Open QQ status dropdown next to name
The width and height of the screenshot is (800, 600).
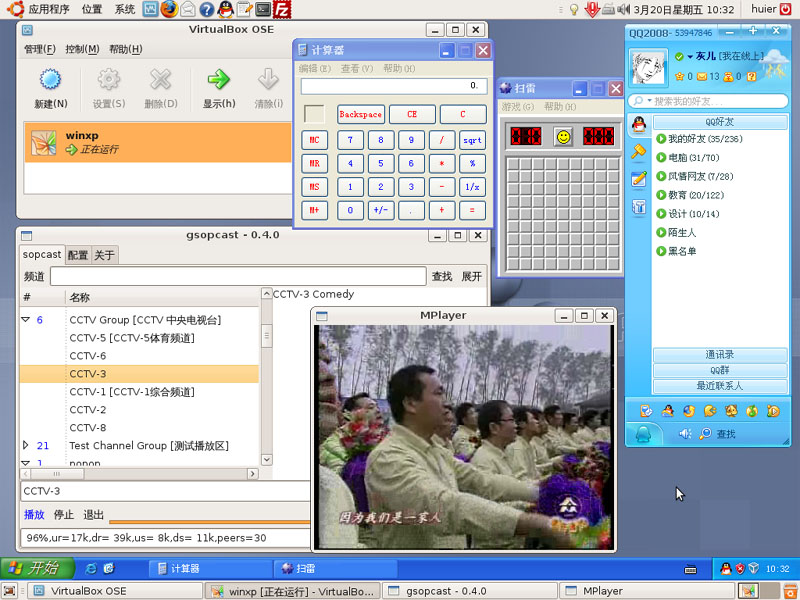[x=690, y=57]
